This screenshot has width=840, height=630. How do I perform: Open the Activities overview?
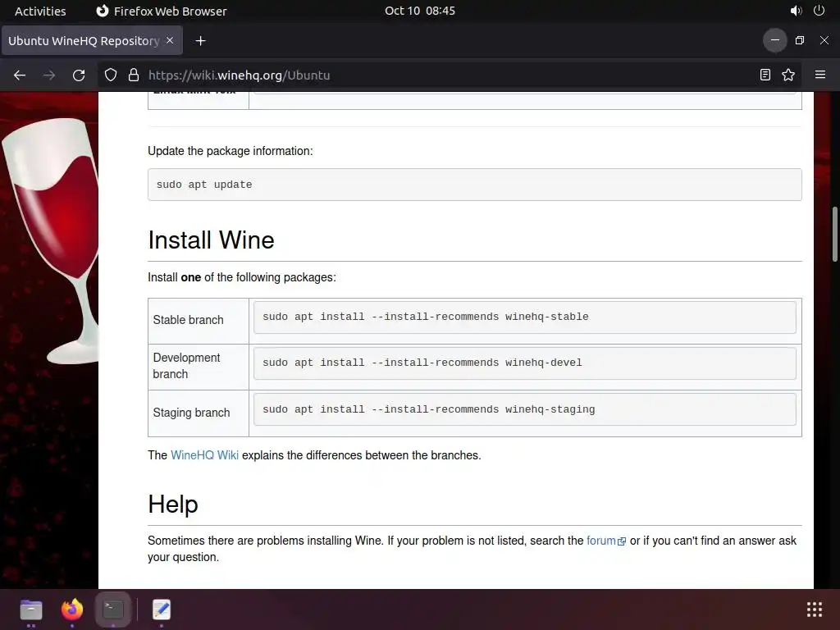[x=40, y=11]
